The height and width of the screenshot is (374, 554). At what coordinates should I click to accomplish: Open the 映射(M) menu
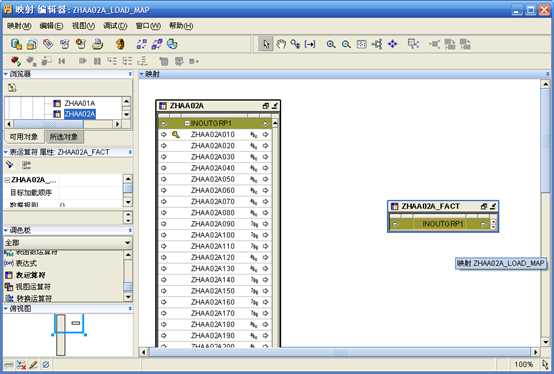(19, 26)
